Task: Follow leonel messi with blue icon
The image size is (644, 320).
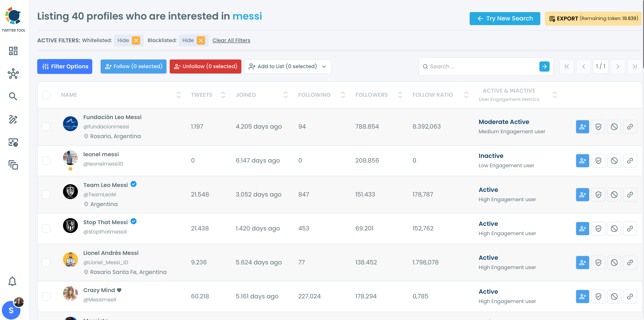Action: pyautogui.click(x=582, y=160)
